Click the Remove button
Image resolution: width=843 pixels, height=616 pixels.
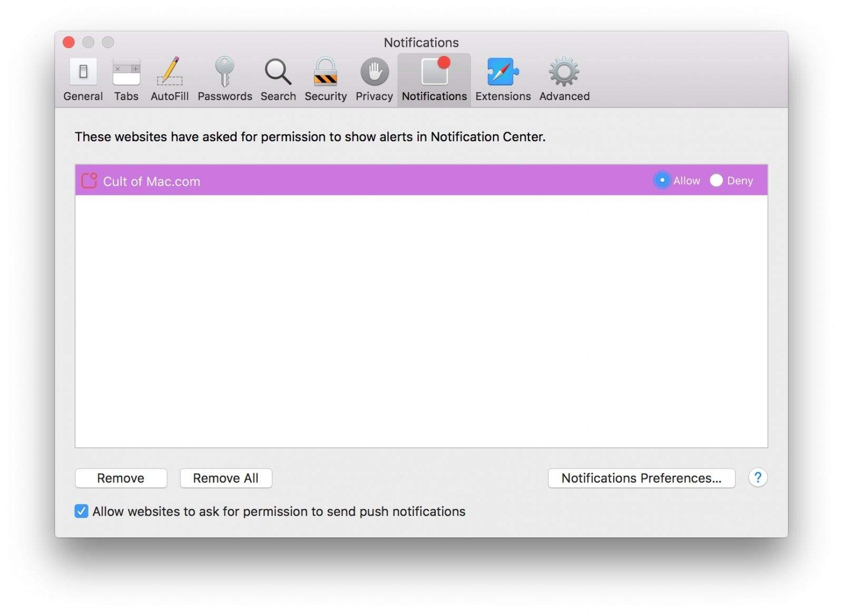click(121, 478)
